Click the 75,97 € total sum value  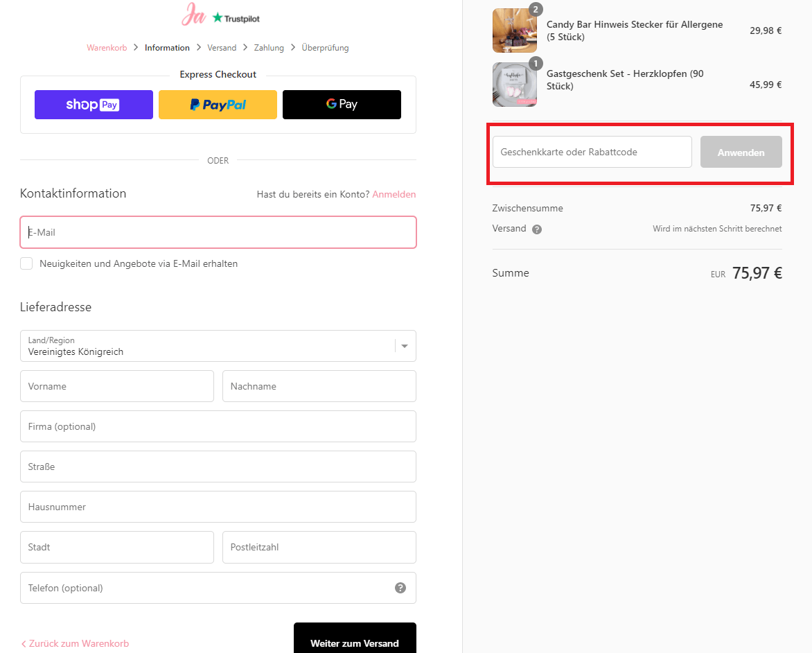[757, 272]
